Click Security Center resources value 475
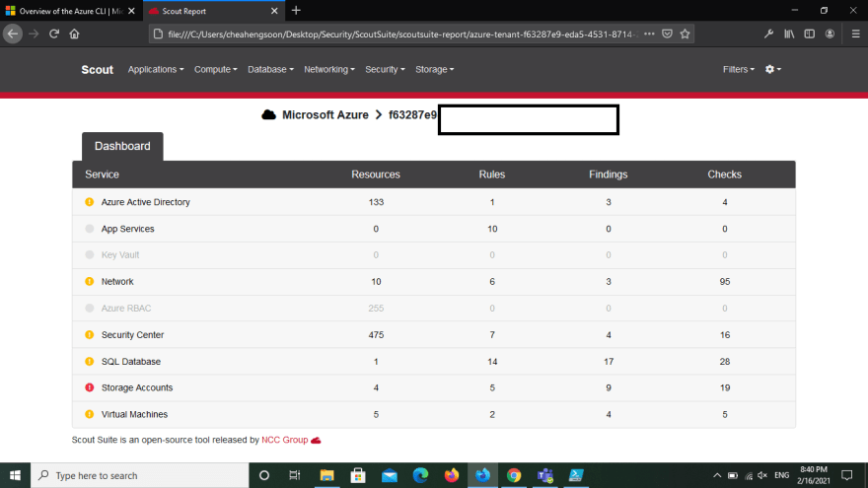 pyautogui.click(x=376, y=335)
